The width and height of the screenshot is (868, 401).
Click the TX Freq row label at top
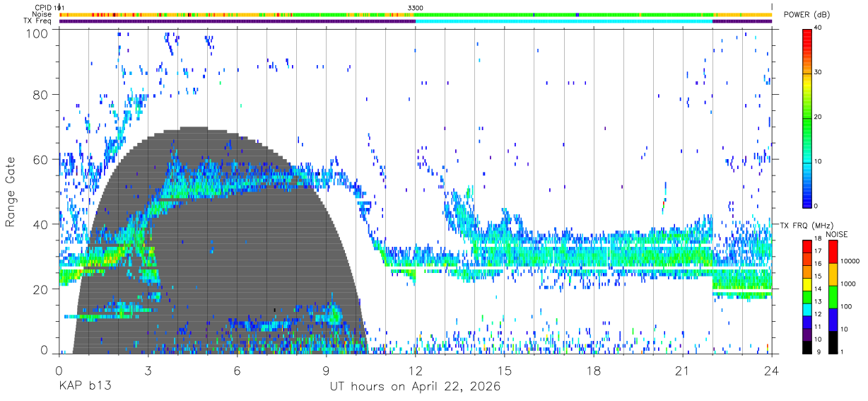pyautogui.click(x=38, y=21)
